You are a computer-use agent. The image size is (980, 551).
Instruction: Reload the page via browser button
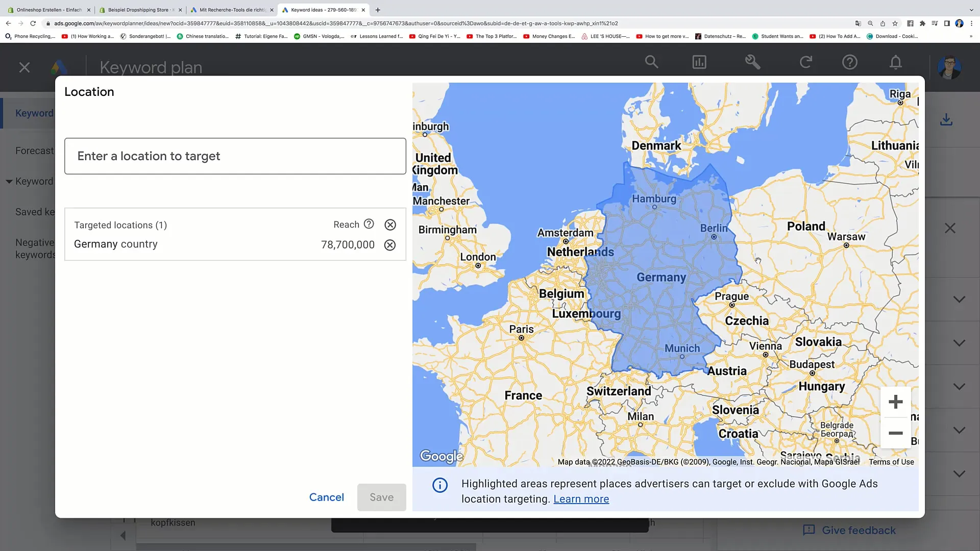pos(33,23)
